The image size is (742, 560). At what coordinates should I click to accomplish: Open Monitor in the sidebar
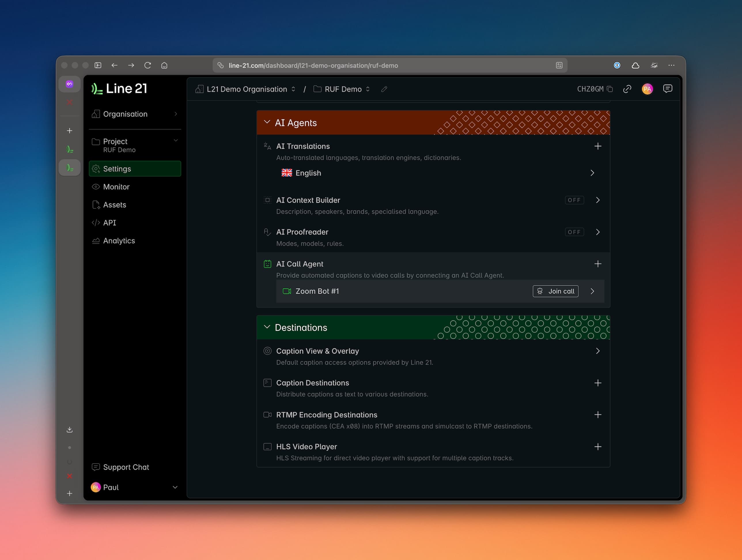116,187
